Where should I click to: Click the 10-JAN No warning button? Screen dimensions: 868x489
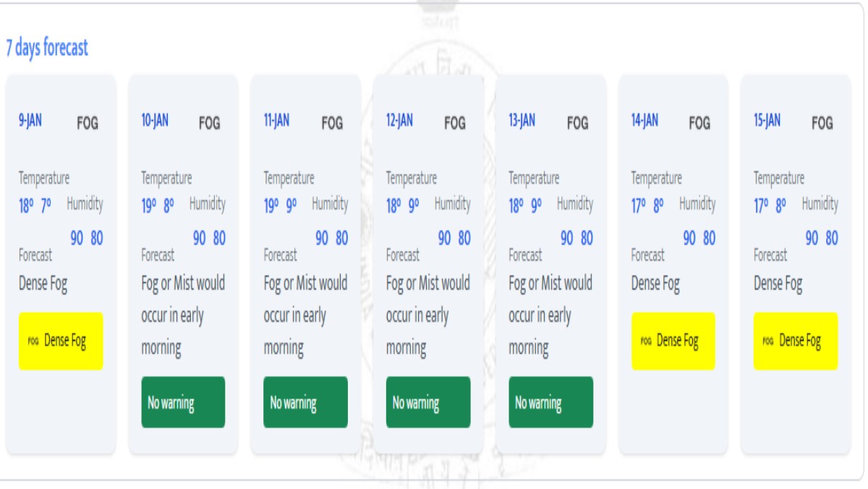pos(183,402)
